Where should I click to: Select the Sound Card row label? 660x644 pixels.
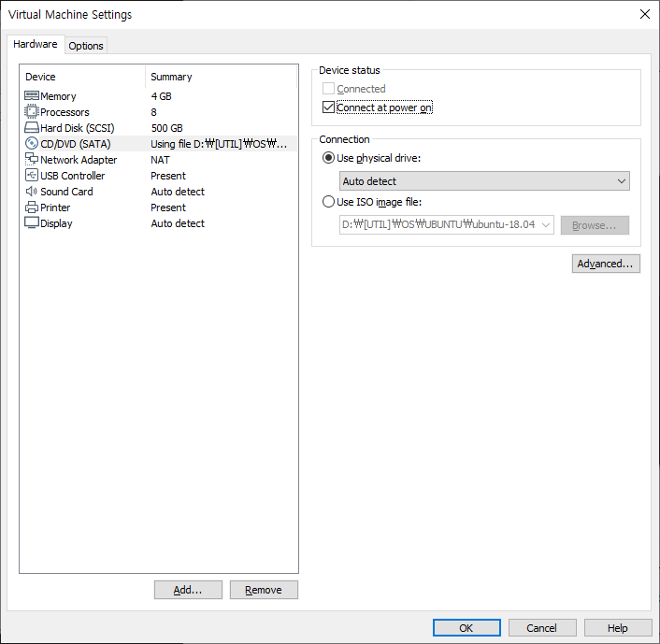click(66, 192)
